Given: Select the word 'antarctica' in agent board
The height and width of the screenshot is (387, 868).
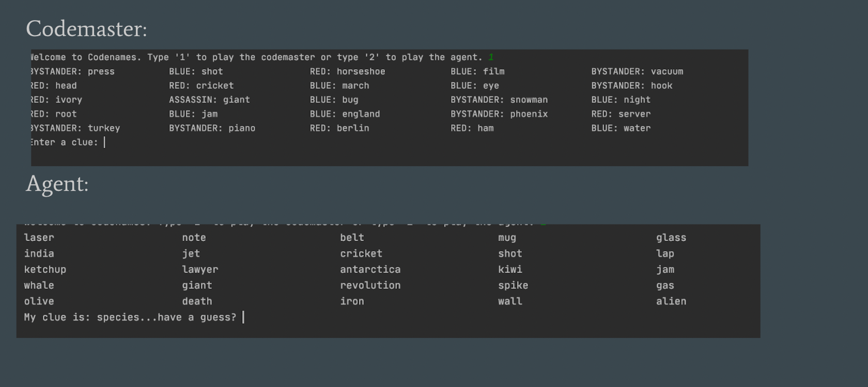Looking at the screenshot, I should point(370,269).
